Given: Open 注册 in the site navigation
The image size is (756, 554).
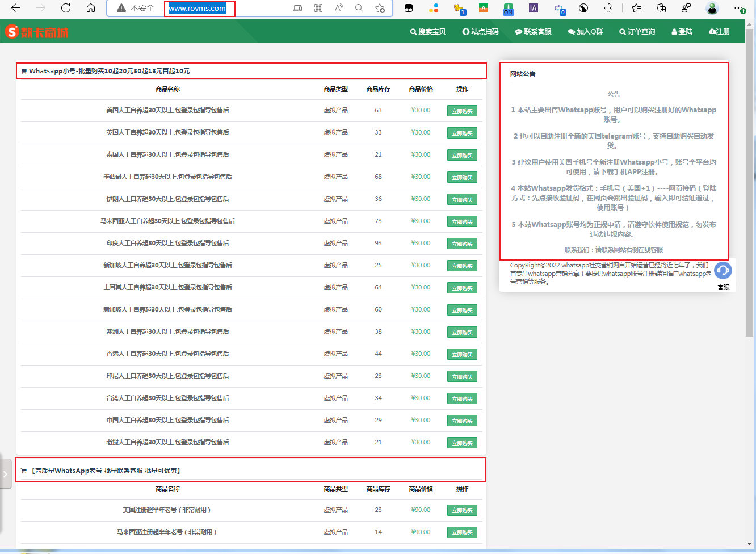Looking at the screenshot, I should pyautogui.click(x=720, y=32).
